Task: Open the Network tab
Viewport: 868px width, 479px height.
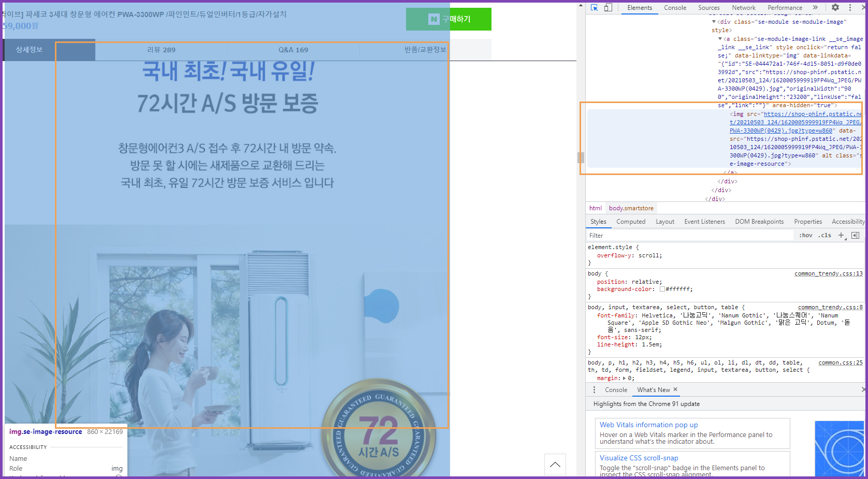Action: (x=744, y=8)
